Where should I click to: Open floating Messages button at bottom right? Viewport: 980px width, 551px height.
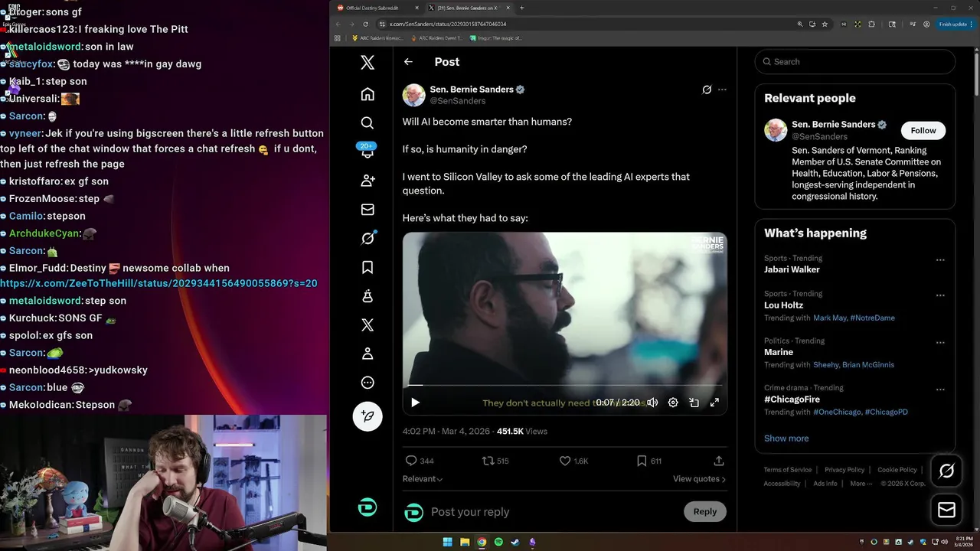point(946,510)
